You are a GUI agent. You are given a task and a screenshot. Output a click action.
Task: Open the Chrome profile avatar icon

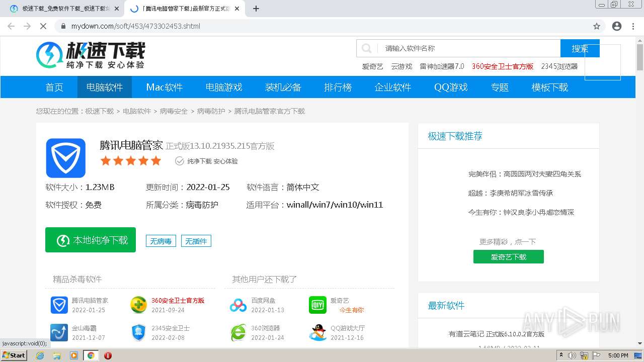(617, 26)
